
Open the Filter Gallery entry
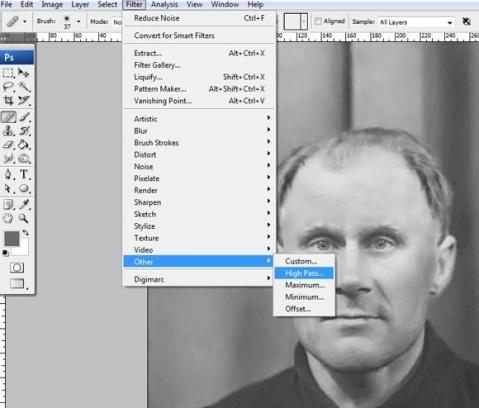pos(157,65)
